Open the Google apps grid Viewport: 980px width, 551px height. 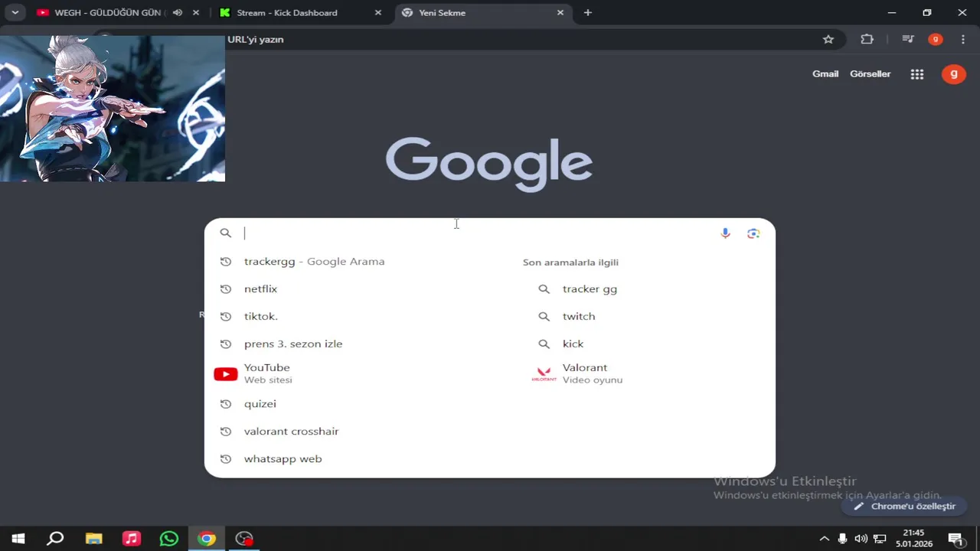coord(917,74)
